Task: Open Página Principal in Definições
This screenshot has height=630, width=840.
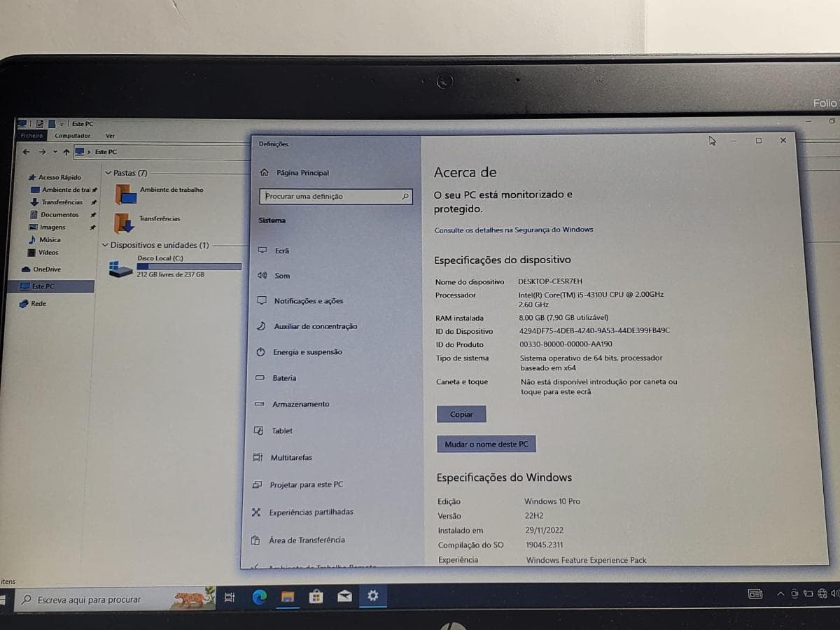Action: point(294,172)
